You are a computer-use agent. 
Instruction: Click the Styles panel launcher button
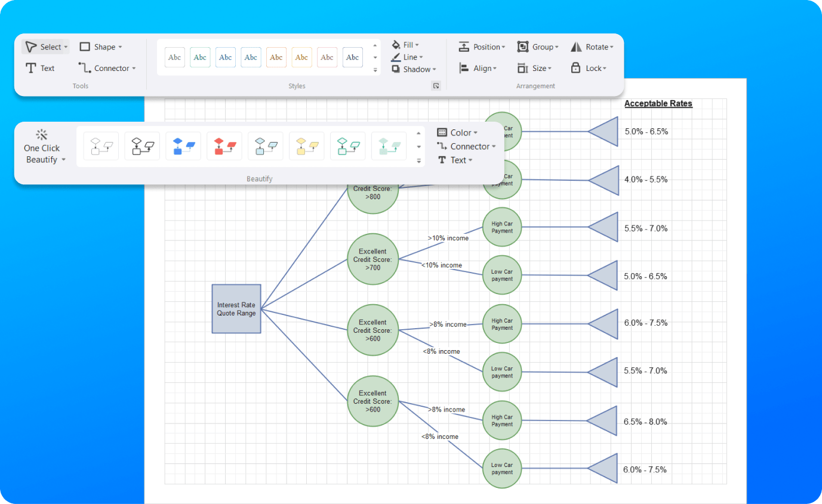pyautogui.click(x=436, y=86)
